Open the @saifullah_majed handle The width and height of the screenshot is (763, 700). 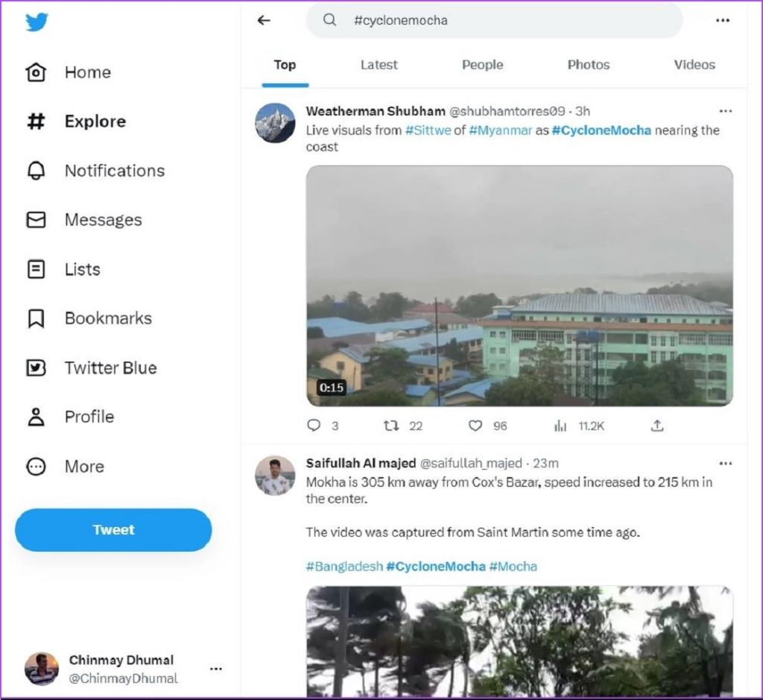coord(471,464)
